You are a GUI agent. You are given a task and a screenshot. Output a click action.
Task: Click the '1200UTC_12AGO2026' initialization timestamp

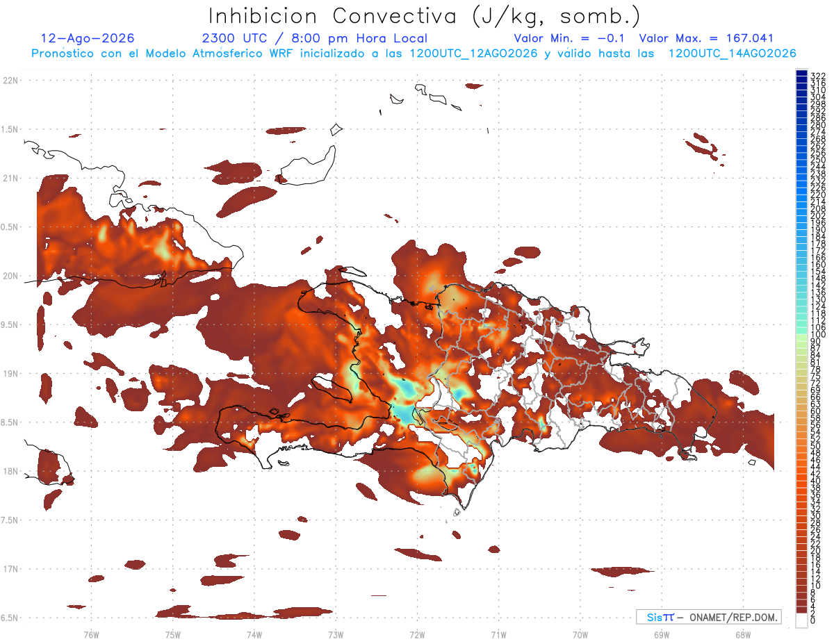[473, 53]
